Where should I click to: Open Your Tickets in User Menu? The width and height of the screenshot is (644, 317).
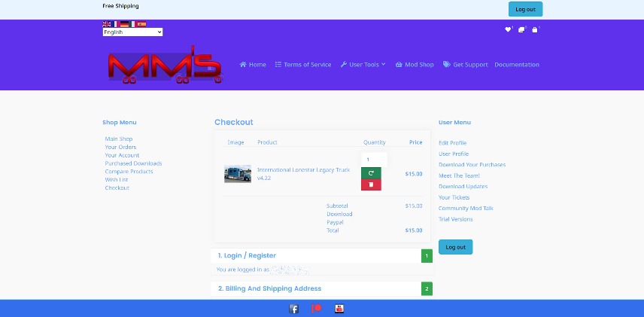click(x=454, y=197)
